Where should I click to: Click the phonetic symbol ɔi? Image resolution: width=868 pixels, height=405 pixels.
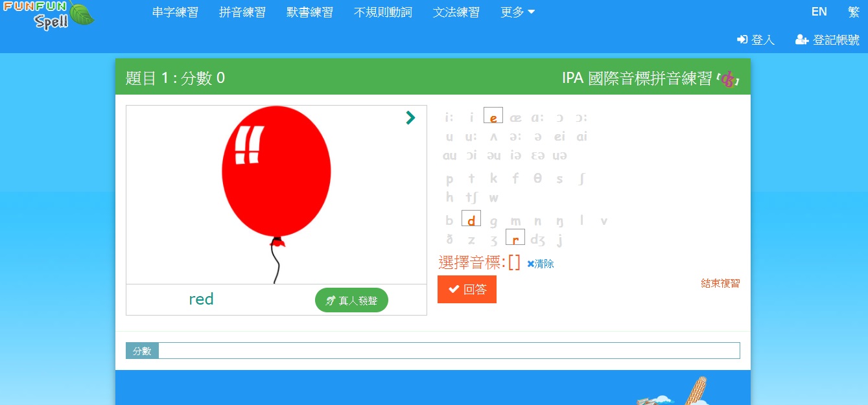471,156
